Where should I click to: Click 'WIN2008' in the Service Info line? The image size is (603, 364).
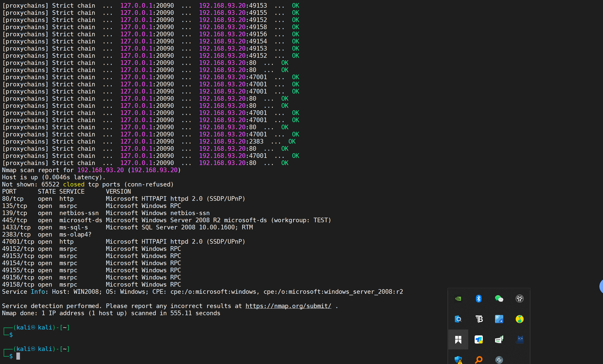click(x=86, y=292)
